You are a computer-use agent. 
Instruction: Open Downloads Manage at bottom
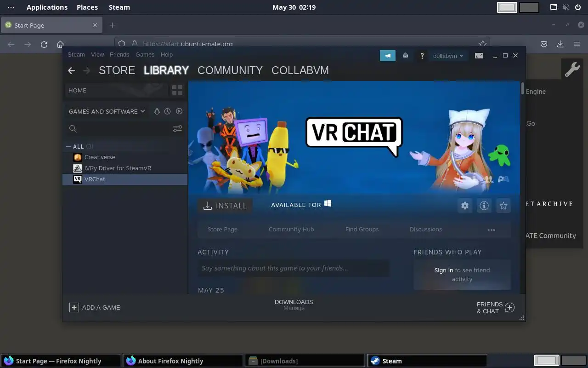tap(294, 305)
